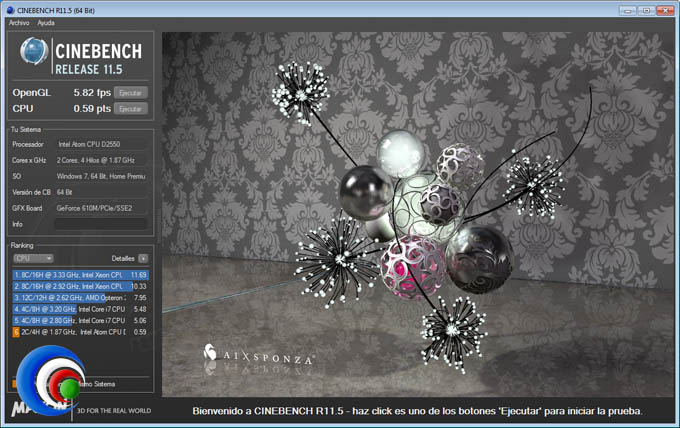
Task: Minimize the CINEBENCH window
Action: tap(628, 10)
